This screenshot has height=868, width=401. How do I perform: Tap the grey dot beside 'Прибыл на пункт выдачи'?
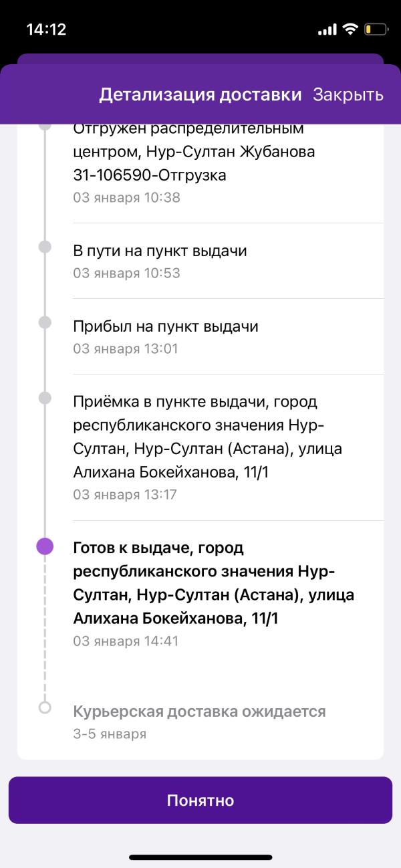click(x=45, y=322)
